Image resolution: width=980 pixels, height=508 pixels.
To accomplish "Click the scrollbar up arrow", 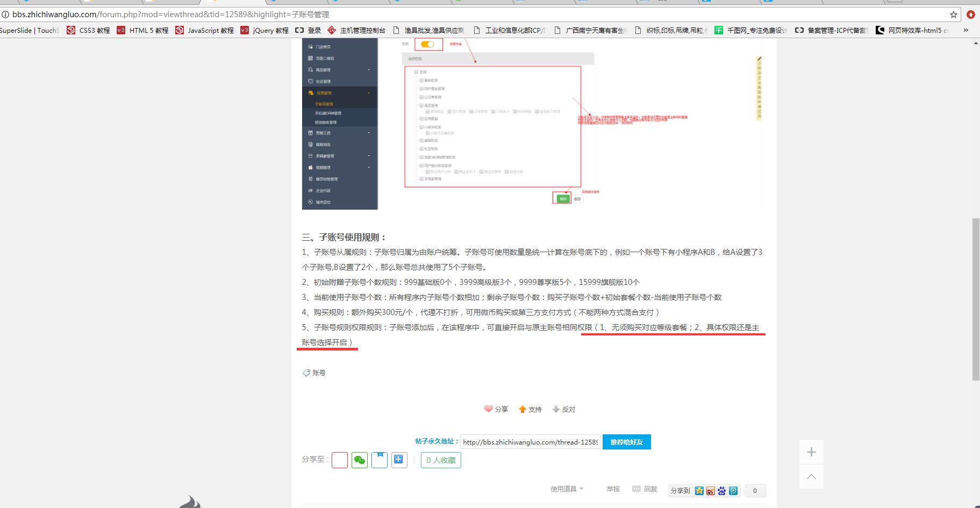I will pos(976,43).
